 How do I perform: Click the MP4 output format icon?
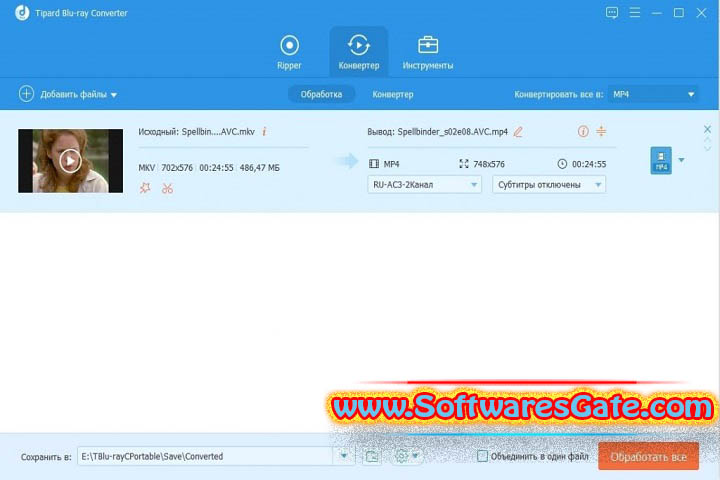pos(661,160)
